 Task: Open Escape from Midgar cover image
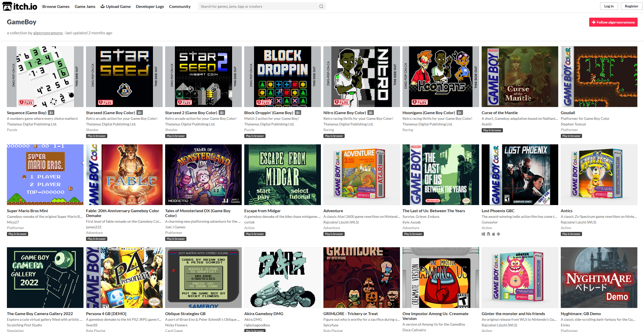pos(282,175)
